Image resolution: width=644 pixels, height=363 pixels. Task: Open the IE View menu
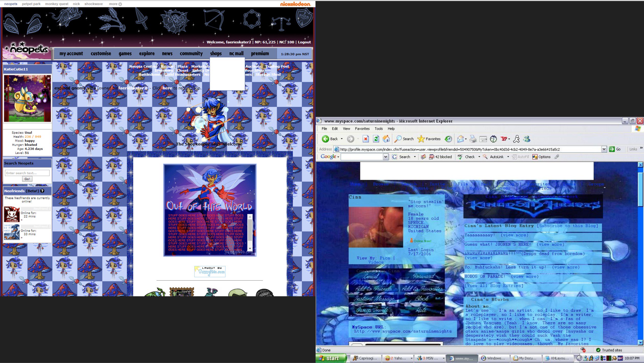[346, 128]
